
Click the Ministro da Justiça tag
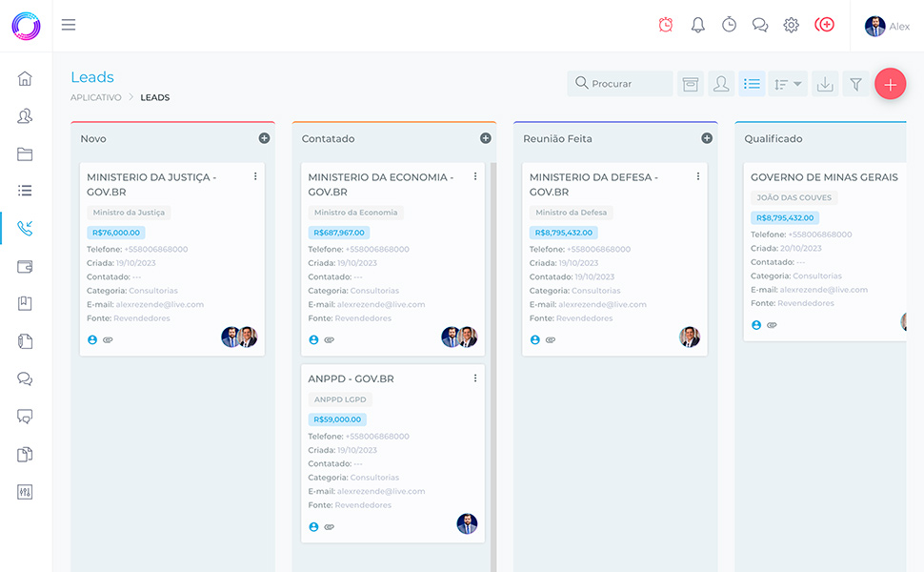(x=129, y=213)
